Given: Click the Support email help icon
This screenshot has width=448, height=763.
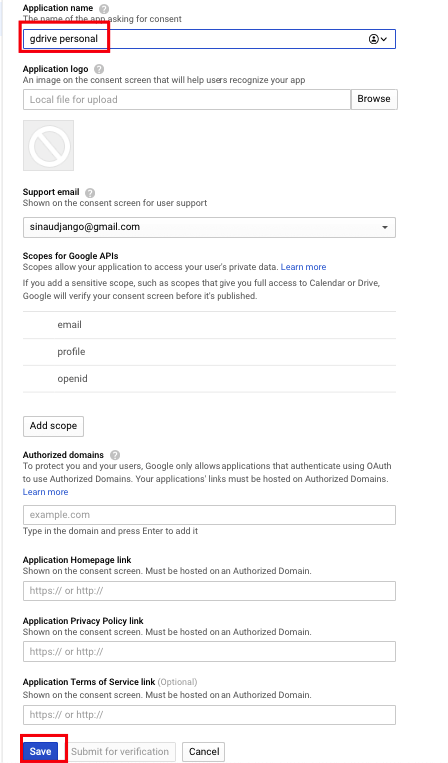Looking at the screenshot, I should (x=90, y=192).
